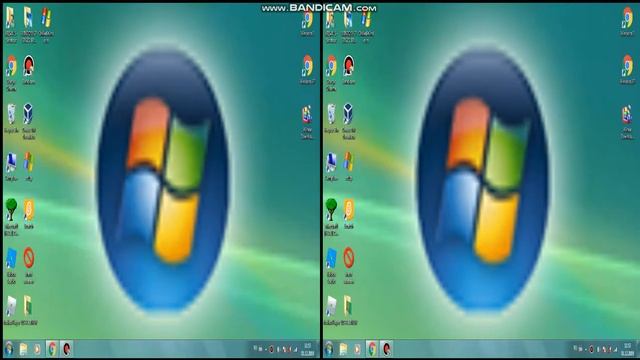
Task: Select green tree icon on left screen
Action: 11,210
